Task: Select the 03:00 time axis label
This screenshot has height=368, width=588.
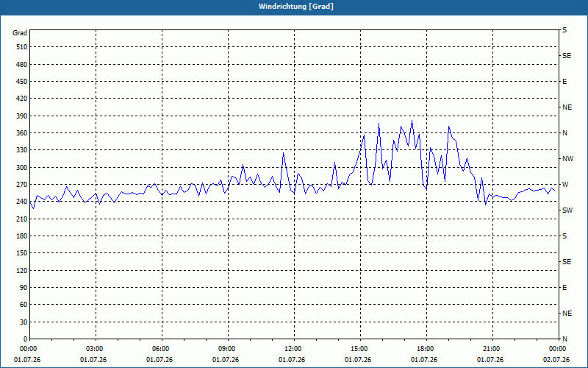Action: (95, 349)
